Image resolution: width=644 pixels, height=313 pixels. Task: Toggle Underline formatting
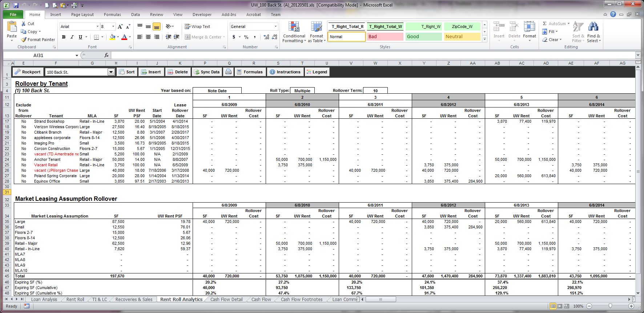coord(80,37)
